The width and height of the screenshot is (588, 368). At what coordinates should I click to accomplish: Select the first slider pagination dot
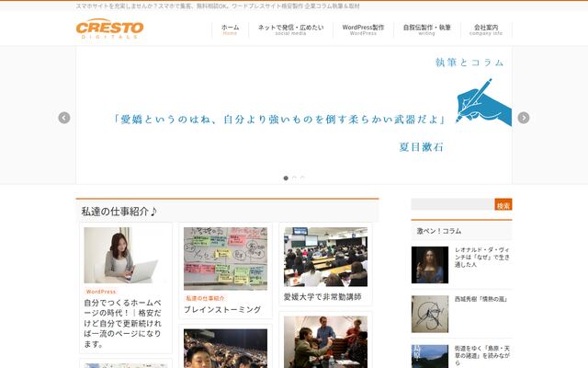click(286, 178)
